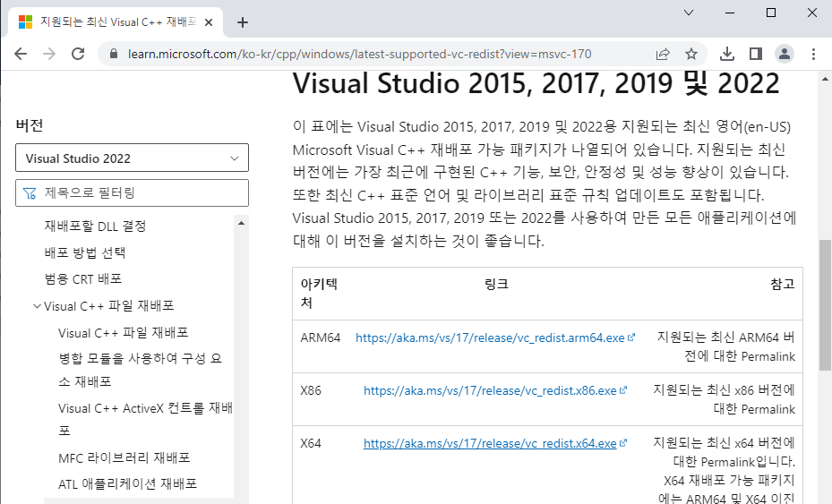Screen dimensions: 832x504
Task: Click the share page icon
Action: click(663, 54)
